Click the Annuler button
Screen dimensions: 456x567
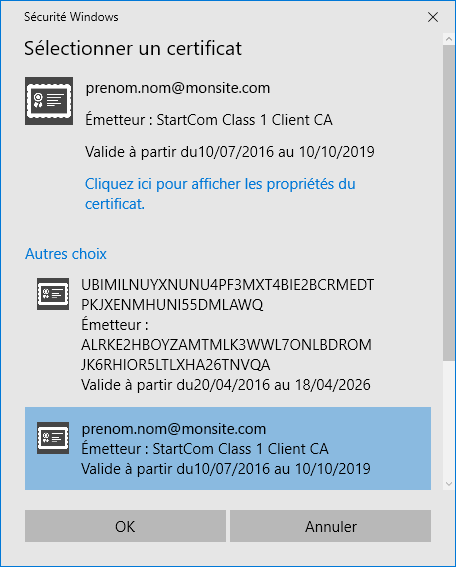[331, 526]
